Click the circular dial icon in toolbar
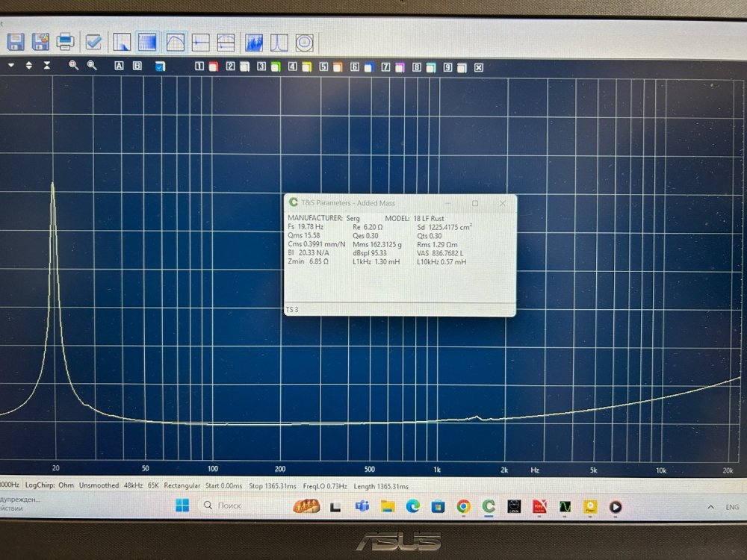 (x=303, y=42)
